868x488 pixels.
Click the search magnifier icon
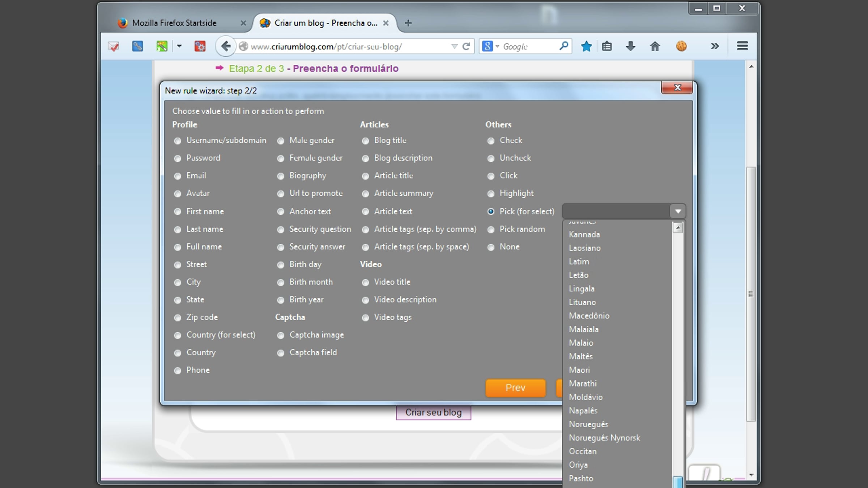pos(563,46)
